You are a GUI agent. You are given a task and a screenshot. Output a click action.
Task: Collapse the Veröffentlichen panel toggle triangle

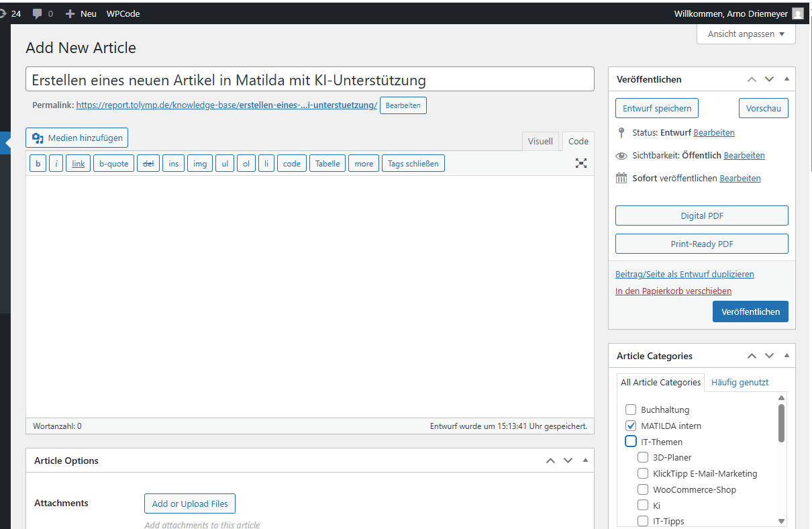click(786, 79)
